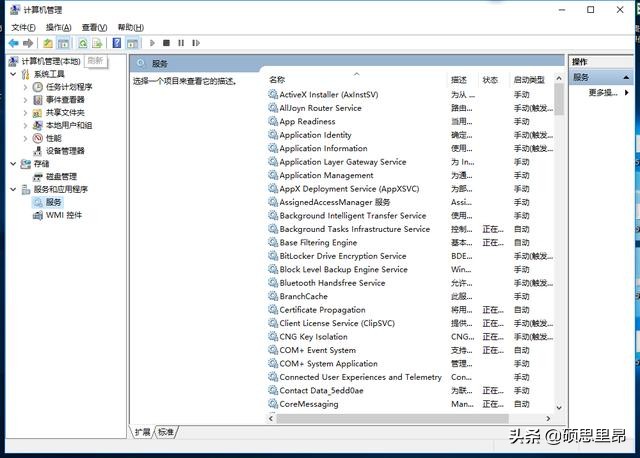Click horizontal scrollbar left arrow
640x458 pixels.
[271, 418]
